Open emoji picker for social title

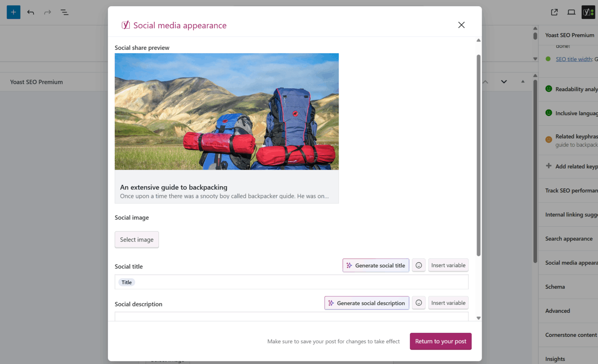click(419, 265)
